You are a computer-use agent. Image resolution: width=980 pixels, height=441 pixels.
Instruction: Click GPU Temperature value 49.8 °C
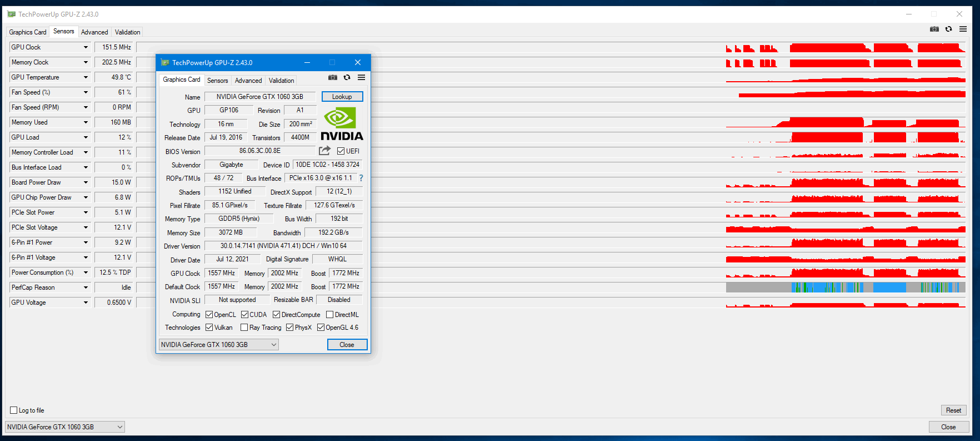tap(113, 77)
